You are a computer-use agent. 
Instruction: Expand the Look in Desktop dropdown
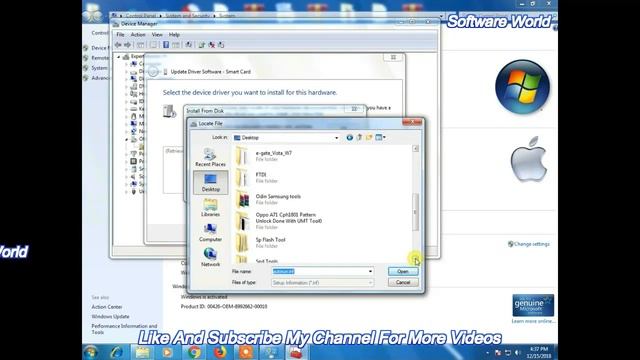[x=336, y=138]
